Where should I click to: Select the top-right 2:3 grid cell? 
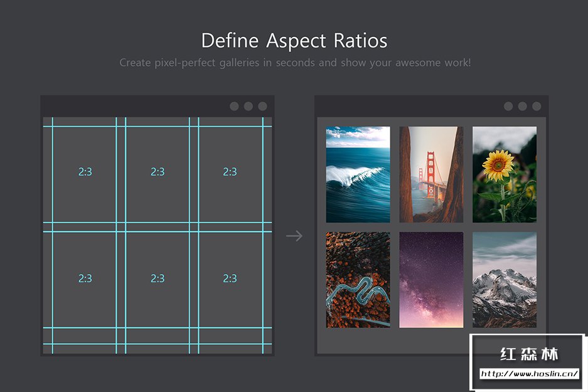[x=231, y=174]
